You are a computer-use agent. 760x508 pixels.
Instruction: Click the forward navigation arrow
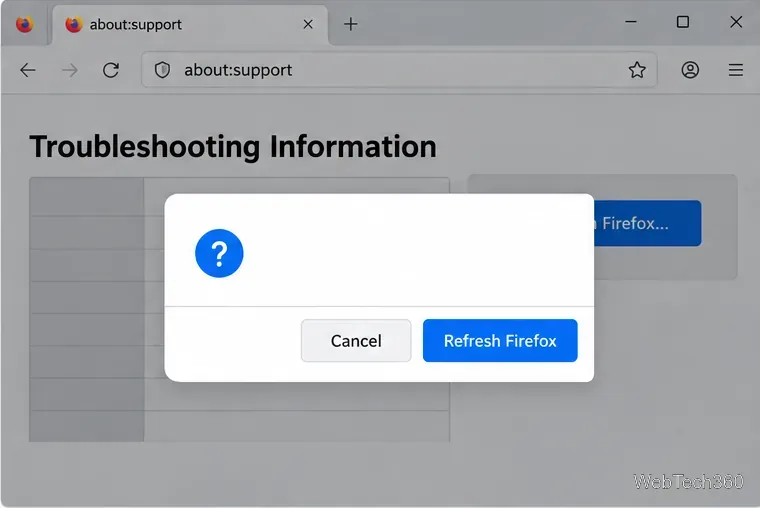70,70
